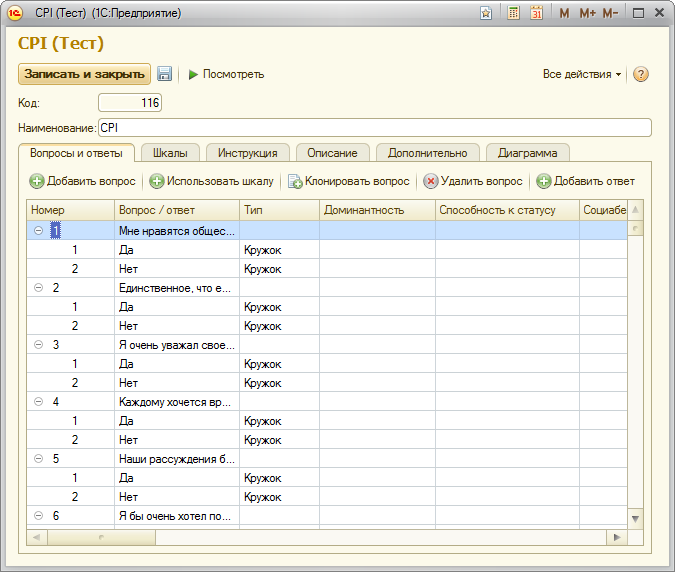Click Клонировать вопрос toolbar button
The height and width of the screenshot is (572, 675).
pyautogui.click(x=349, y=181)
